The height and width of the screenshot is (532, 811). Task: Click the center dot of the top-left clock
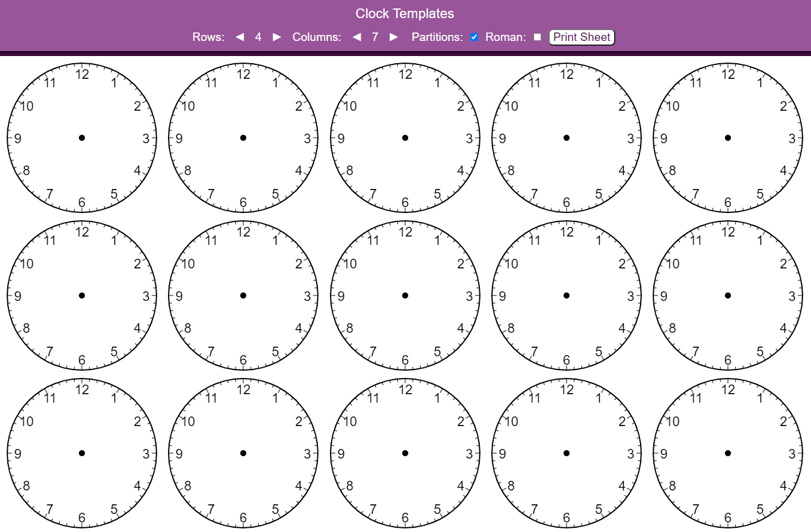[82, 137]
